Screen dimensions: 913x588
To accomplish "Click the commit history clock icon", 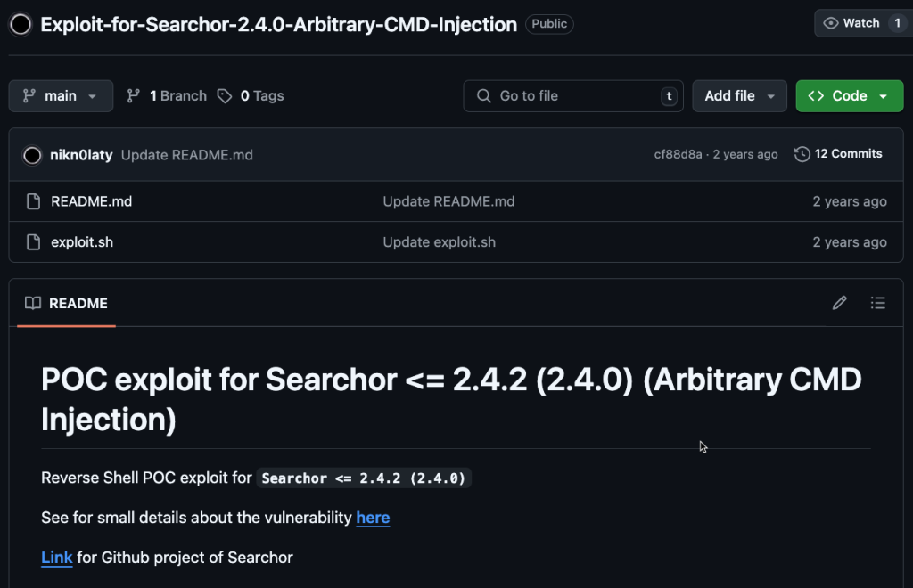I will [802, 154].
